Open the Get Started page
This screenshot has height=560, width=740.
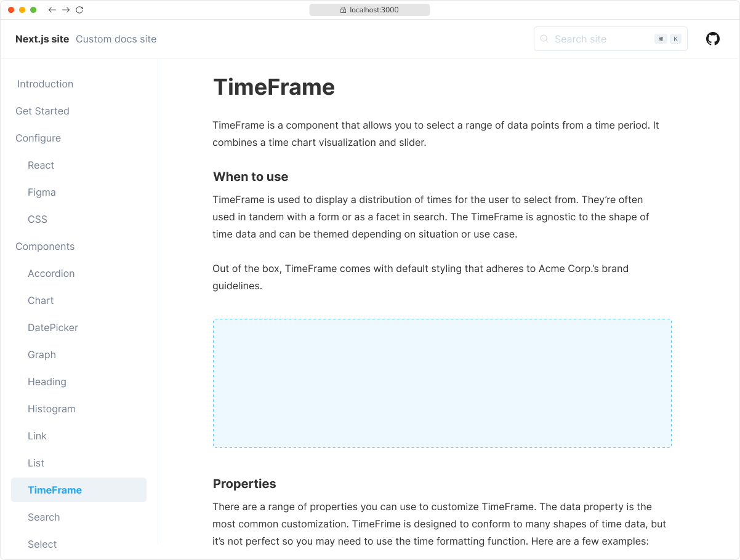(x=42, y=111)
